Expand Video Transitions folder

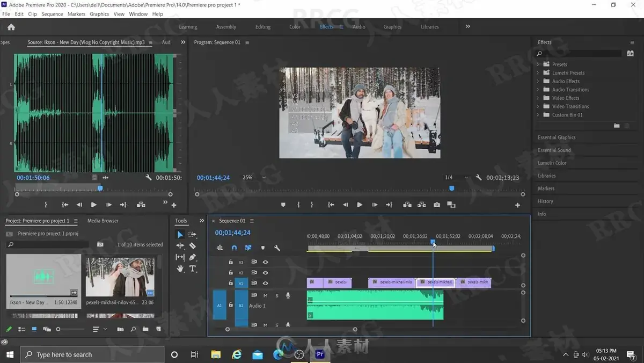538,106
